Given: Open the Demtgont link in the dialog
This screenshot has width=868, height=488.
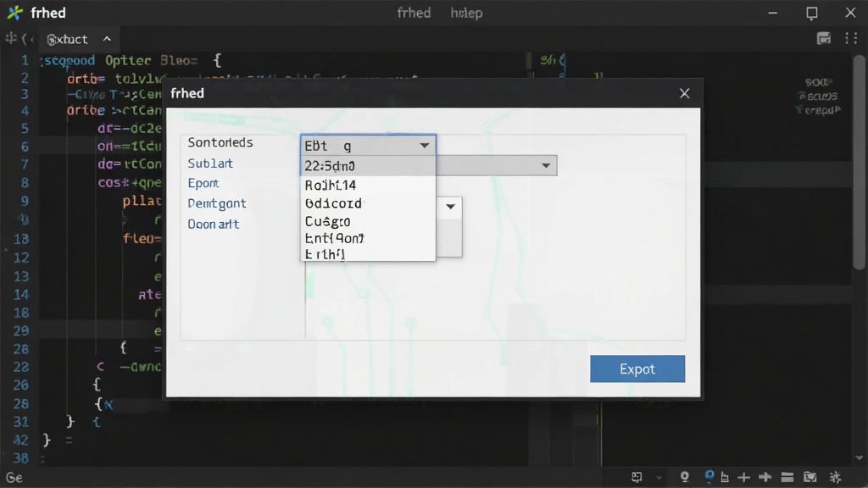Looking at the screenshot, I should click(x=217, y=203).
